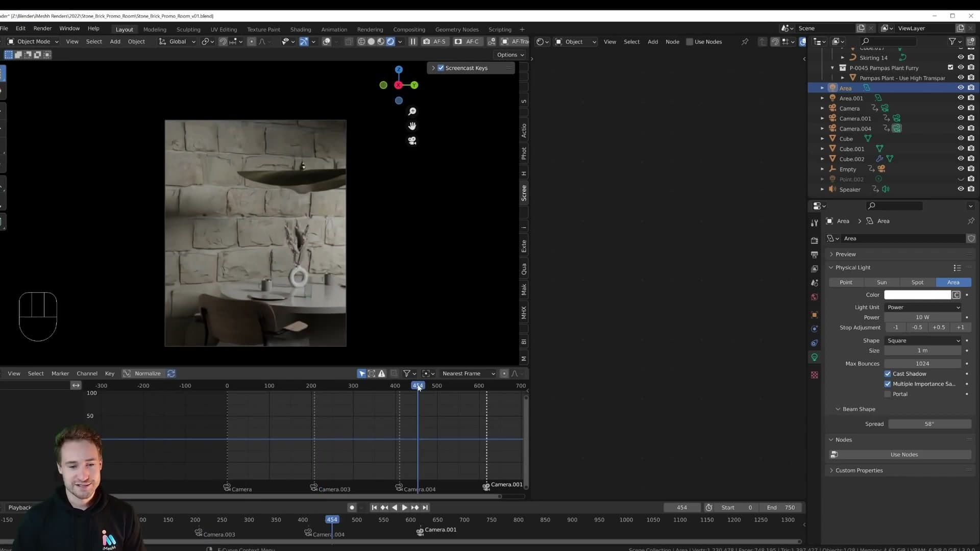Click the Spread 58° slider
This screenshot has width=980, height=551.
tap(929, 424)
